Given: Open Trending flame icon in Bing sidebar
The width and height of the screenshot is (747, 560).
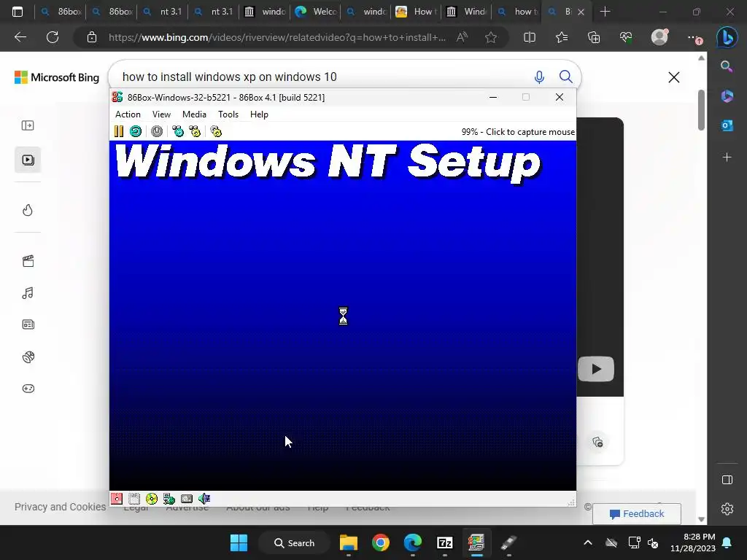Looking at the screenshot, I should [28, 210].
